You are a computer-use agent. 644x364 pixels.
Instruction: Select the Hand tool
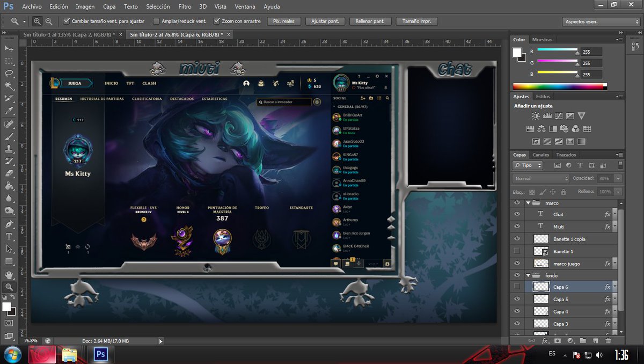(9, 274)
